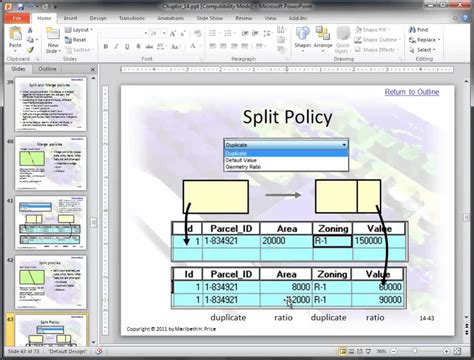Click the Paste button icon

point(15,34)
